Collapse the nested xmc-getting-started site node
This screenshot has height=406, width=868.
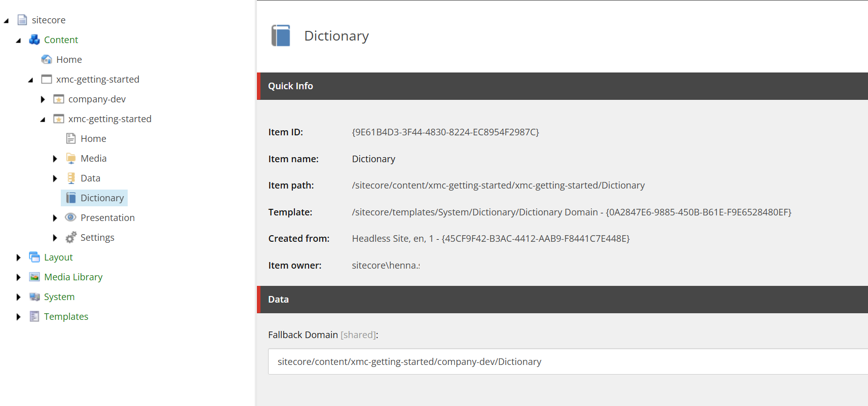point(43,120)
